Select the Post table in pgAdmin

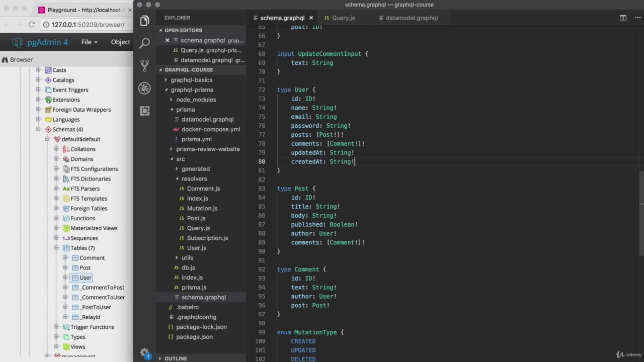point(85,267)
